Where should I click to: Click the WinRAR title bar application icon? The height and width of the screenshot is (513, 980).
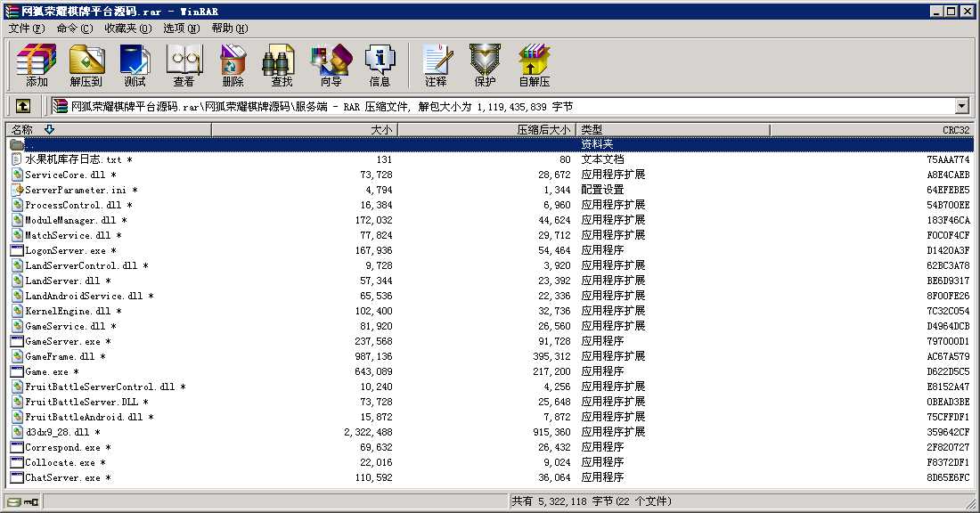12,11
